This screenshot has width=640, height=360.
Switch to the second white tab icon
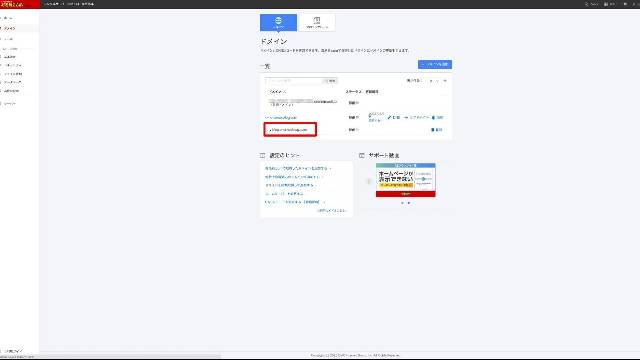[x=317, y=22]
